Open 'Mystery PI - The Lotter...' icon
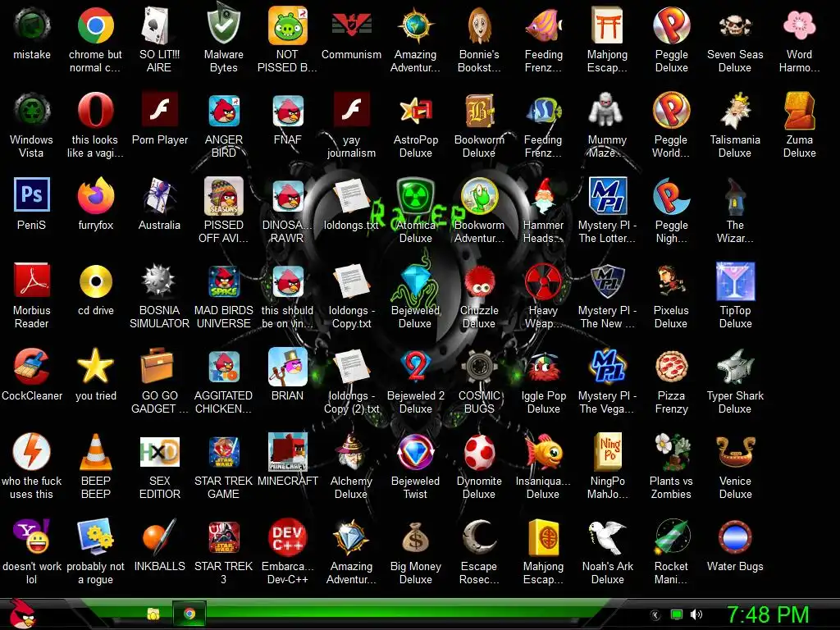 607,195
